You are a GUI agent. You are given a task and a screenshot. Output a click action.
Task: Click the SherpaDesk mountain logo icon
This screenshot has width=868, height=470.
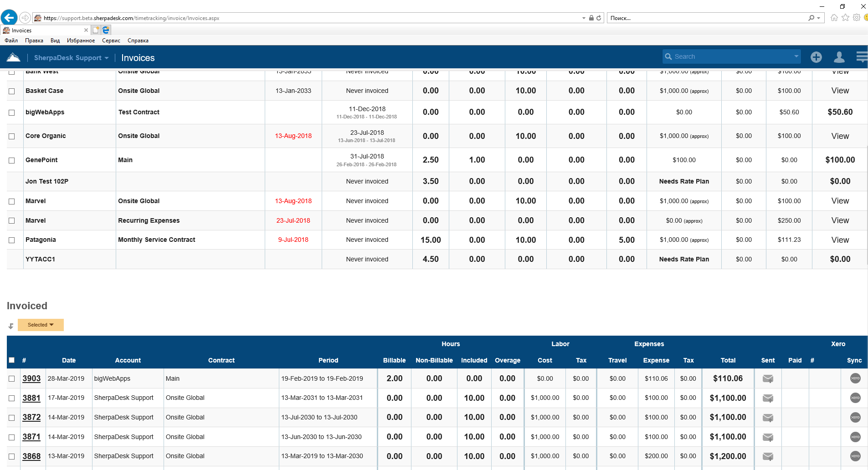[x=14, y=57]
